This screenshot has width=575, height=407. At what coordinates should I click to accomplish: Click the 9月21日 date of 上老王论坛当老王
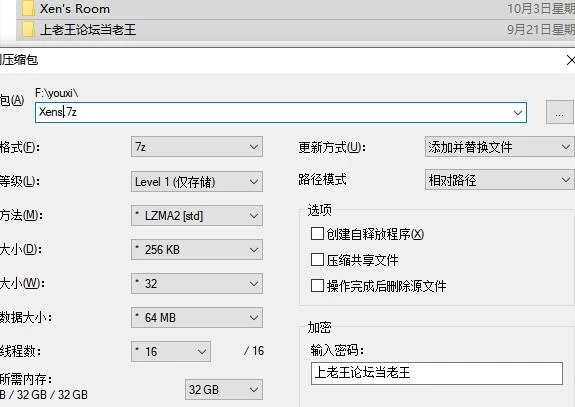[x=541, y=29]
